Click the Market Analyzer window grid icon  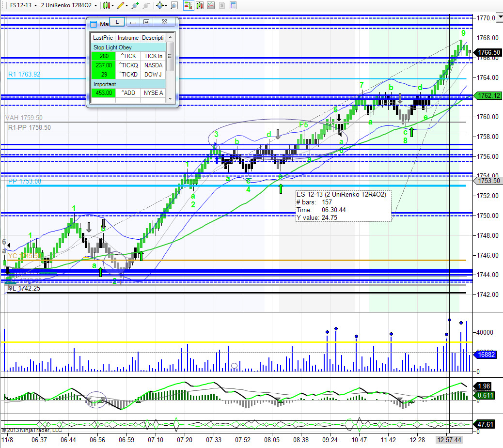94,24
